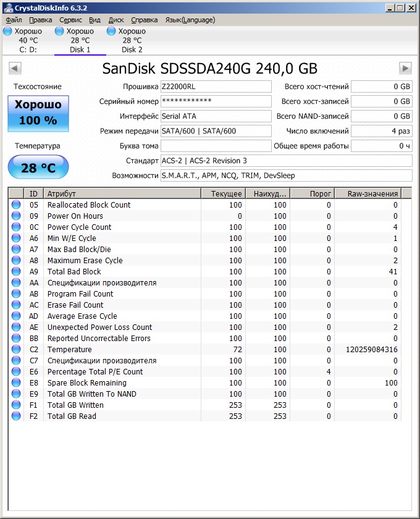Screen dimensions: 420x519
Task: Open the Диск menu
Action: pos(116,20)
